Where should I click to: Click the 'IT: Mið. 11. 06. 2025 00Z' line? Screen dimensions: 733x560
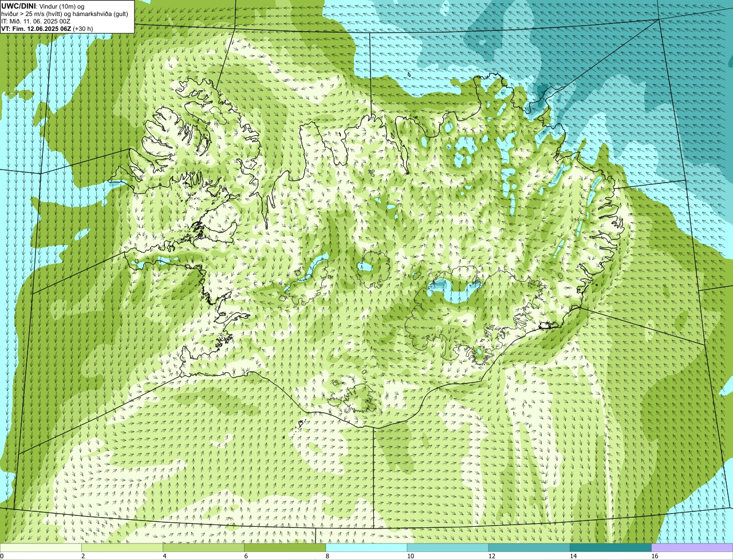[x=36, y=21]
